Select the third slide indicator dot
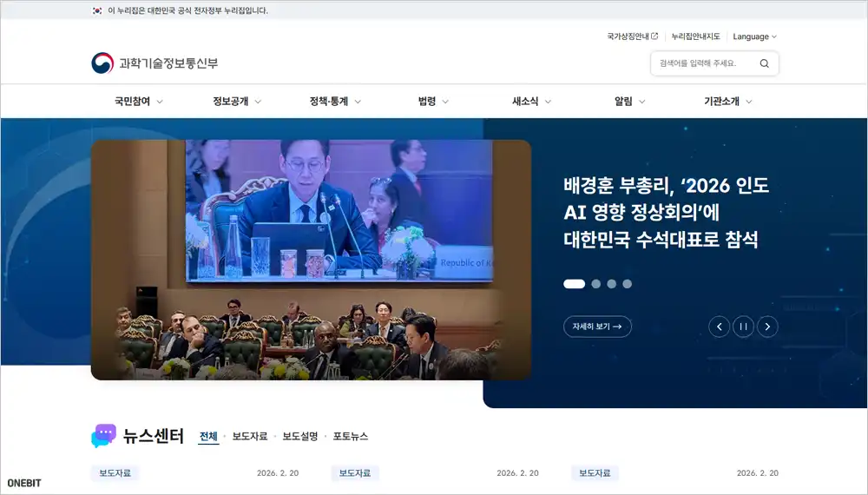This screenshot has height=495, width=868. (x=611, y=284)
